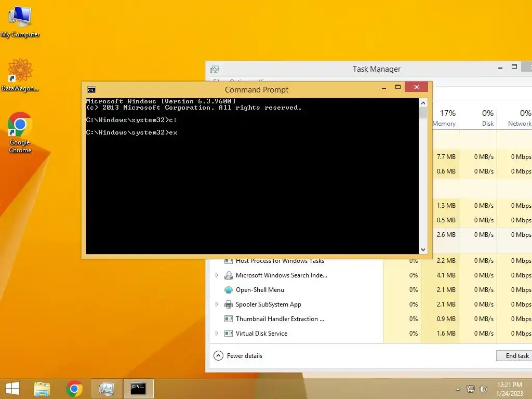This screenshot has height=399, width=532.
Task: Click the 1.6 MB memory cell
Action: 440,334
